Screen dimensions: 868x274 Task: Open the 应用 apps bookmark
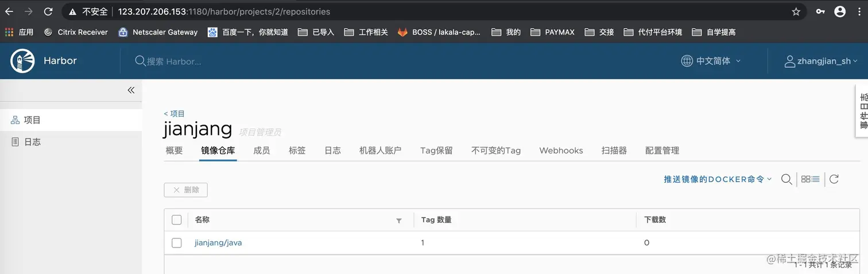point(20,32)
